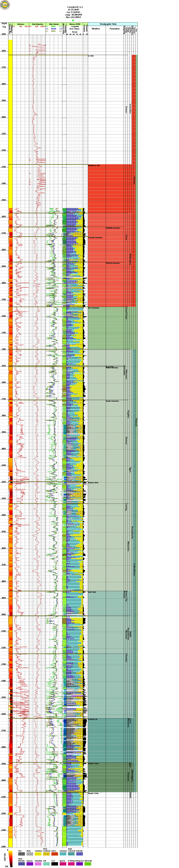
Task: Click the 2350 depth label
Action: pyautogui.click(x=4, y=167)
